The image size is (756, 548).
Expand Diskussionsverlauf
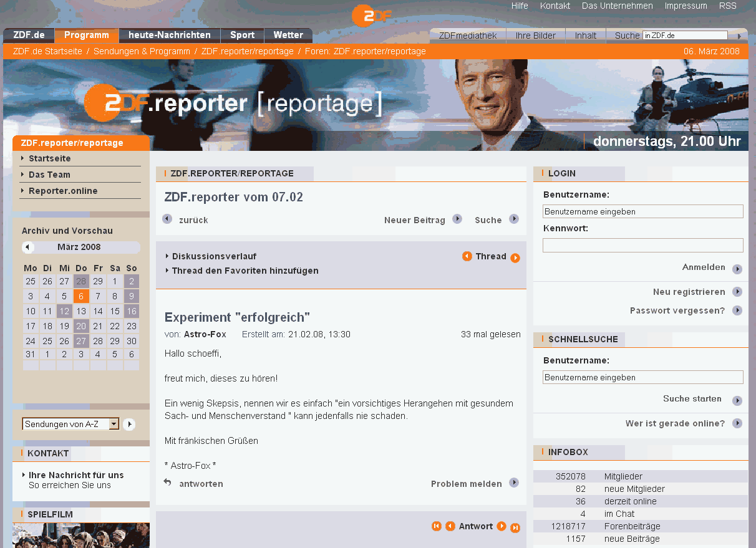[211, 256]
